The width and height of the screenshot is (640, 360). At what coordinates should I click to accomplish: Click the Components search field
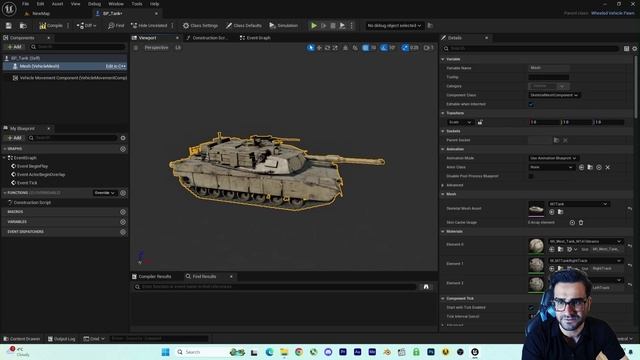tap(78, 47)
